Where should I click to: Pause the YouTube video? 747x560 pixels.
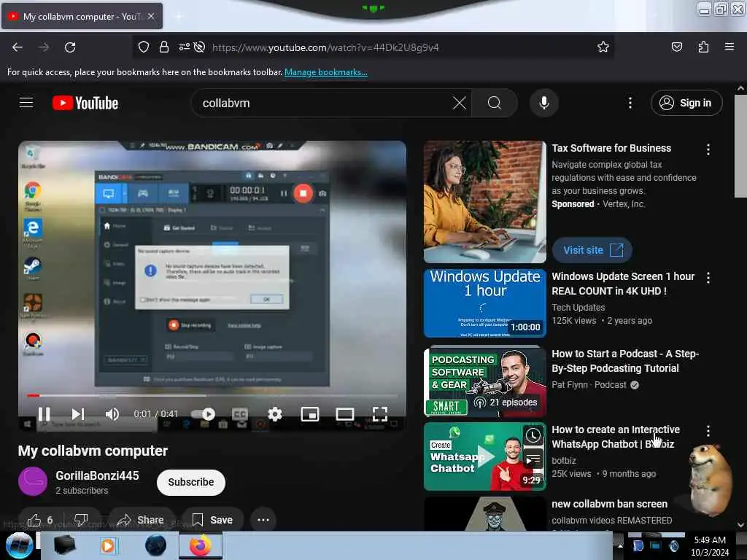pyautogui.click(x=44, y=414)
